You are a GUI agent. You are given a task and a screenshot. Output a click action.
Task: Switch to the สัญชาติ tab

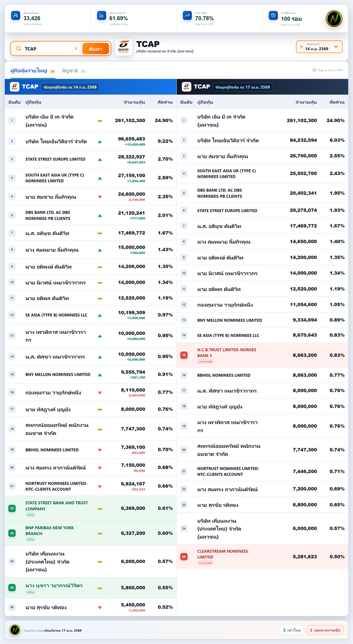pyautogui.click(x=70, y=71)
